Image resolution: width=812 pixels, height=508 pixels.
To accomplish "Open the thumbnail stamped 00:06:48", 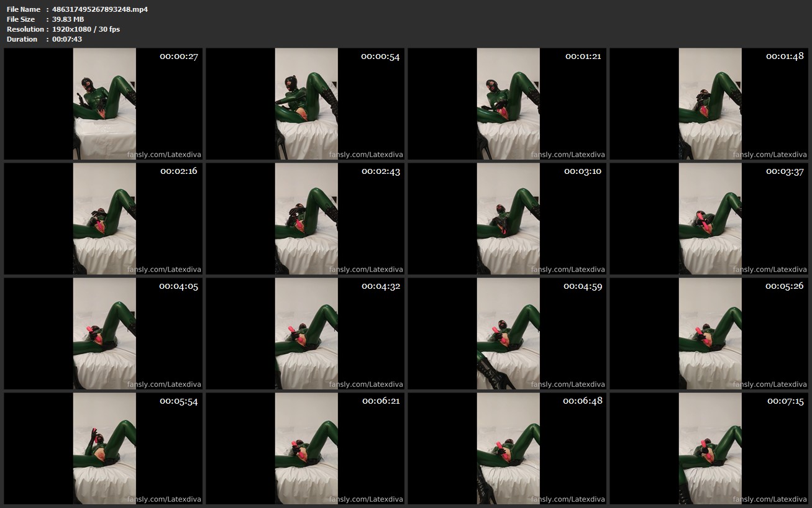I will pos(507,448).
